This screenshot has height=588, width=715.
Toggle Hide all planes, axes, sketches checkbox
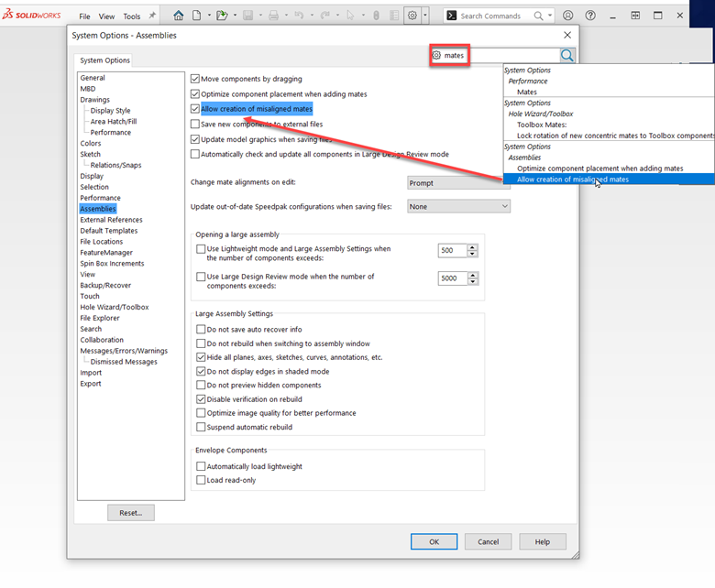pyautogui.click(x=201, y=357)
